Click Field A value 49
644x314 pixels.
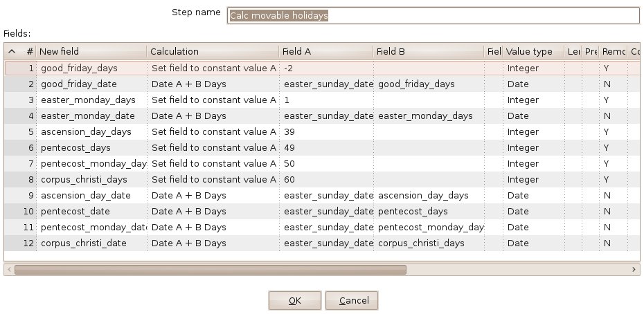coord(327,148)
